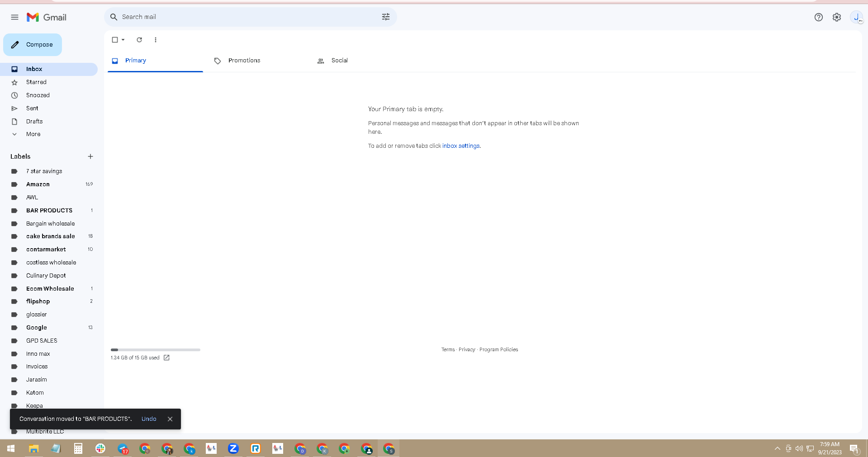Open the Windows Start menu
868x457 pixels.
(x=11, y=448)
